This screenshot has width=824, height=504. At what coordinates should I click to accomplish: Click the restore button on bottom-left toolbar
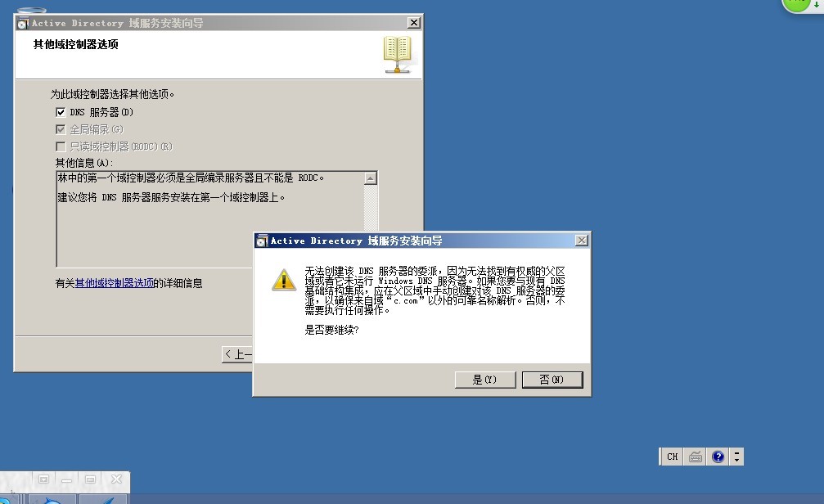tap(90, 479)
